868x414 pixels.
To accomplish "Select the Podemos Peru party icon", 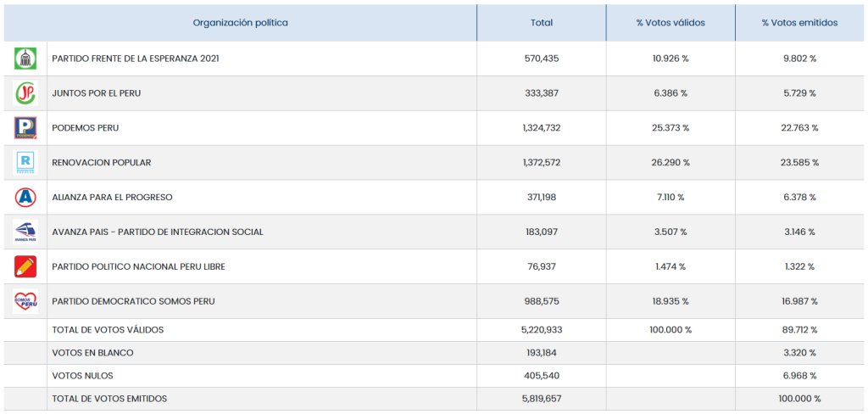I will (25, 128).
